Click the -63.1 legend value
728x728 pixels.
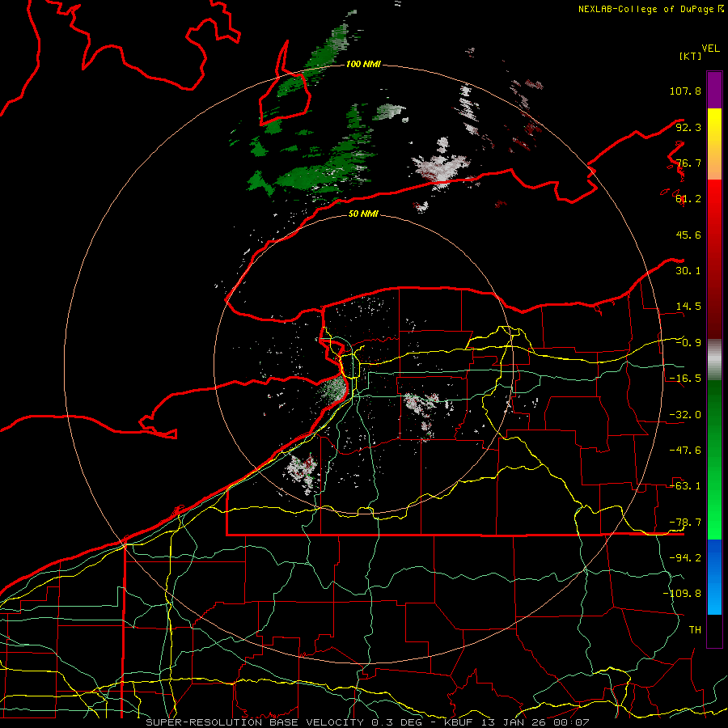click(x=685, y=486)
